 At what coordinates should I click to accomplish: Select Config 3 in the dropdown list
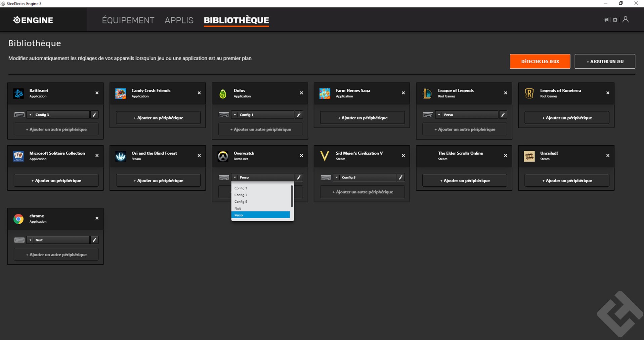[261, 195]
